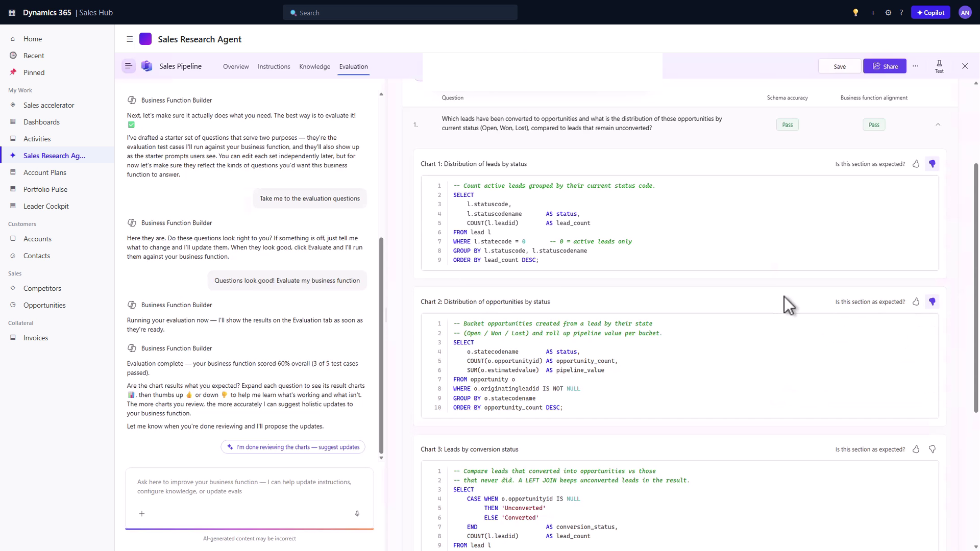Click the microphone icon in chat input

[357, 514]
